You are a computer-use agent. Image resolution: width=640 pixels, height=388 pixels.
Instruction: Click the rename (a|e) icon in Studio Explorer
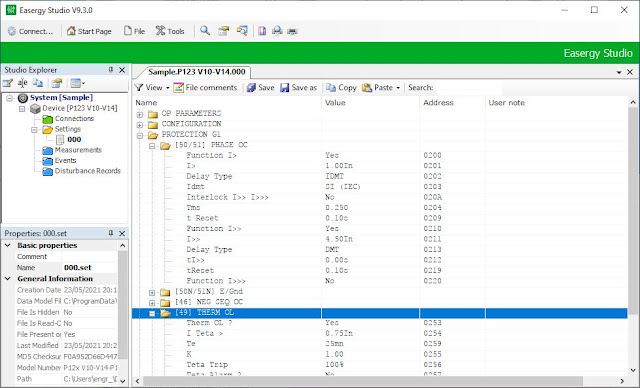coord(22,83)
